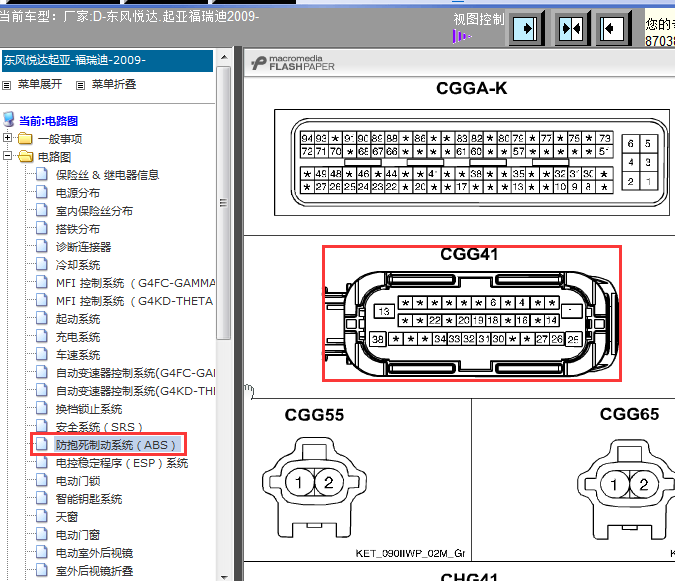The height and width of the screenshot is (581, 675).
Task: Click page icon beside 室内保险丝分布
Action: point(42,210)
